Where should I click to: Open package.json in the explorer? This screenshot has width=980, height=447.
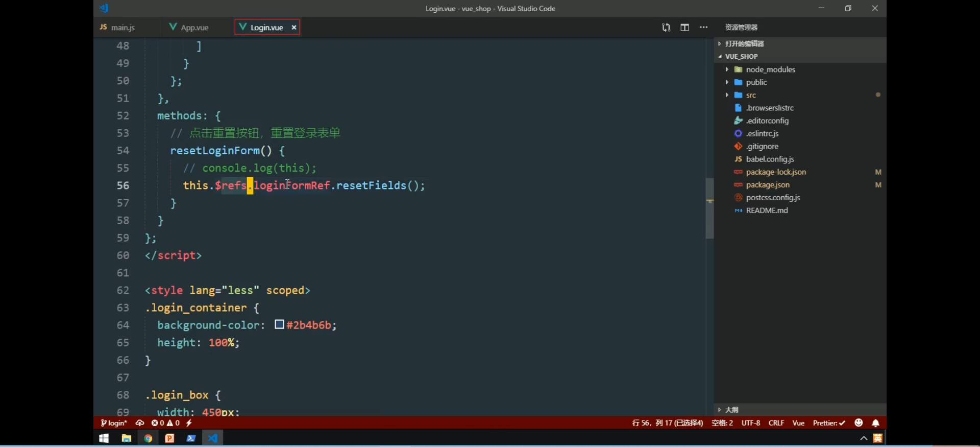coord(800,185)
